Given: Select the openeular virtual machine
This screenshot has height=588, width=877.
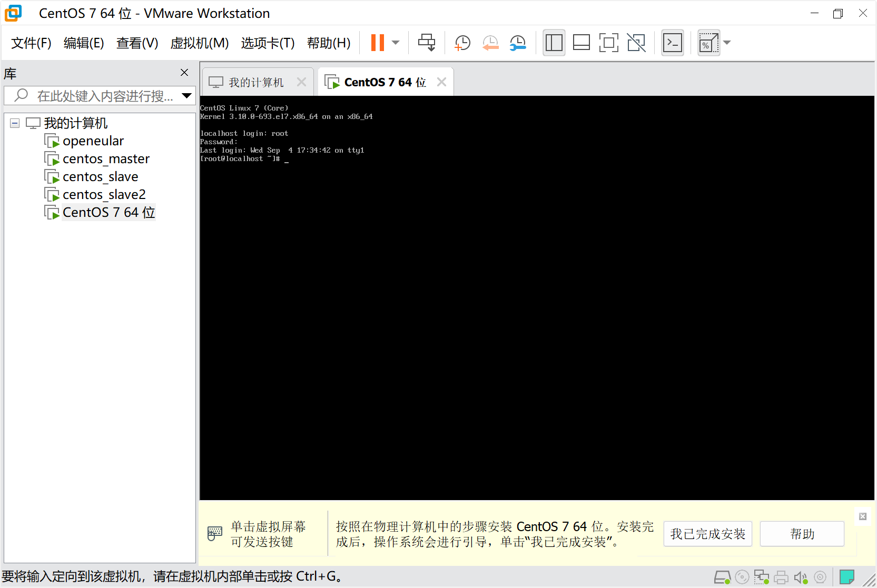Looking at the screenshot, I should pos(93,141).
